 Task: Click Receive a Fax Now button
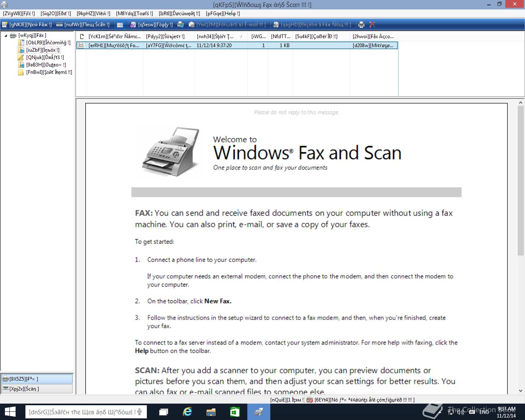(x=312, y=25)
